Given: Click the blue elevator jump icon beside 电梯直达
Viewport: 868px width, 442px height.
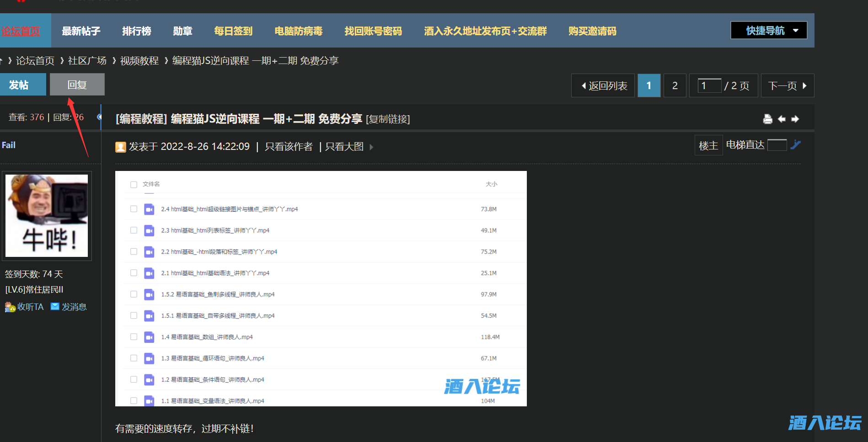Looking at the screenshot, I should point(796,145).
